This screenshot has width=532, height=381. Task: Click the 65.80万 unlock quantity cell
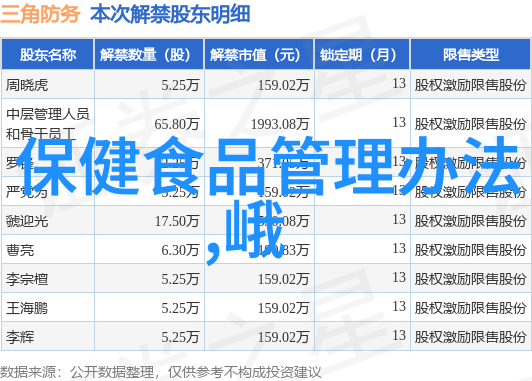[x=176, y=124]
